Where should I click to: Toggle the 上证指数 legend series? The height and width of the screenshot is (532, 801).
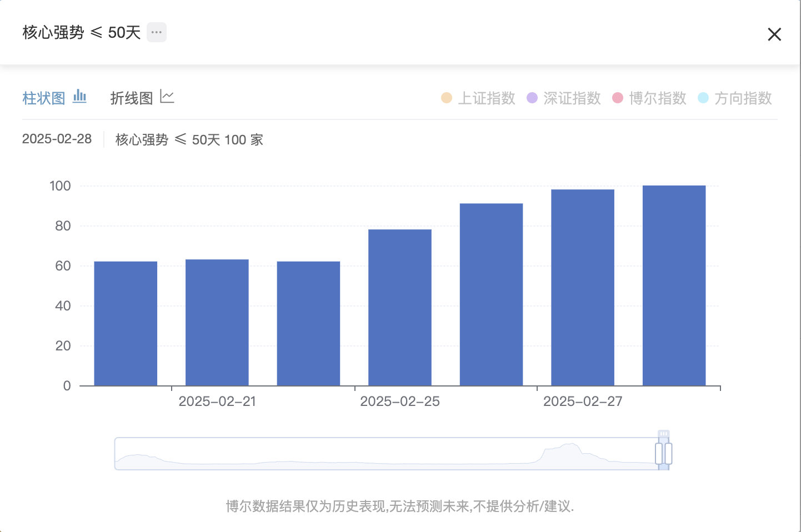coord(478,98)
